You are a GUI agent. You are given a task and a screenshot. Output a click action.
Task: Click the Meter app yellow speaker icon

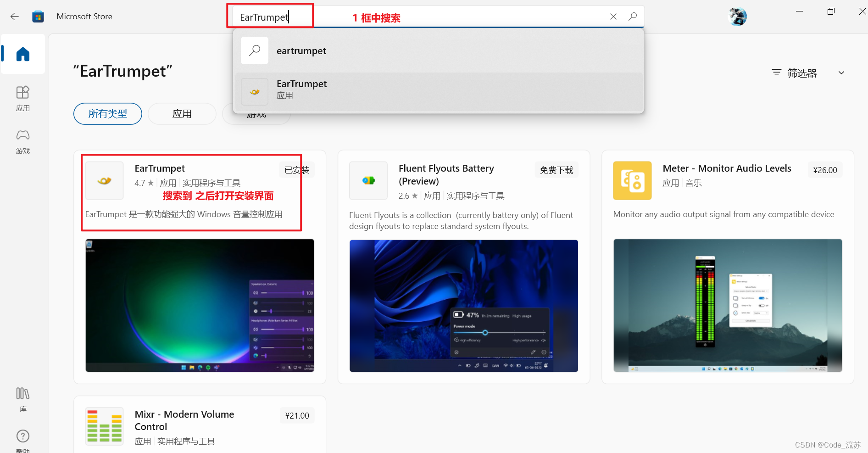(632, 180)
